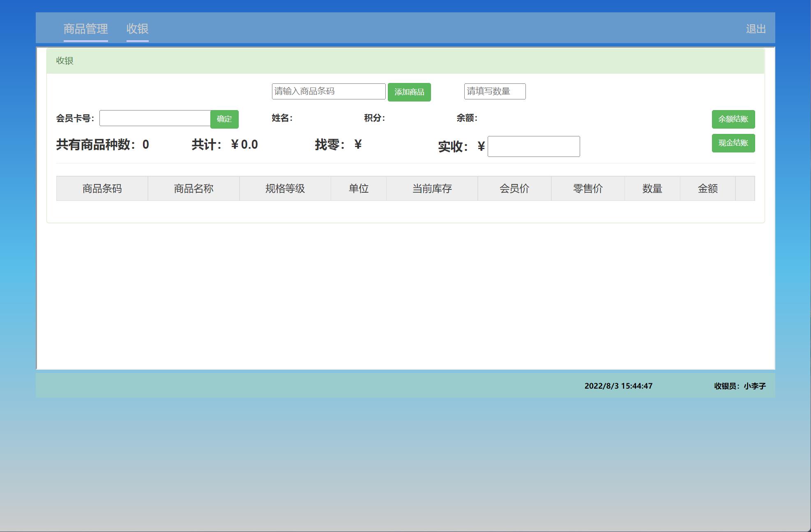Screen dimensions: 811x532
Task: Click the 现金结账 button
Action: coord(733,143)
